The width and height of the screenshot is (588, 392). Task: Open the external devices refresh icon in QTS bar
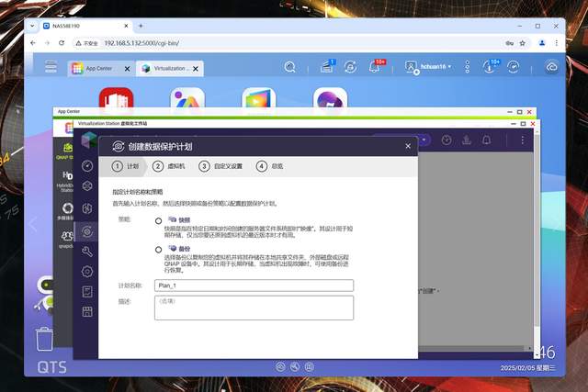click(x=350, y=67)
